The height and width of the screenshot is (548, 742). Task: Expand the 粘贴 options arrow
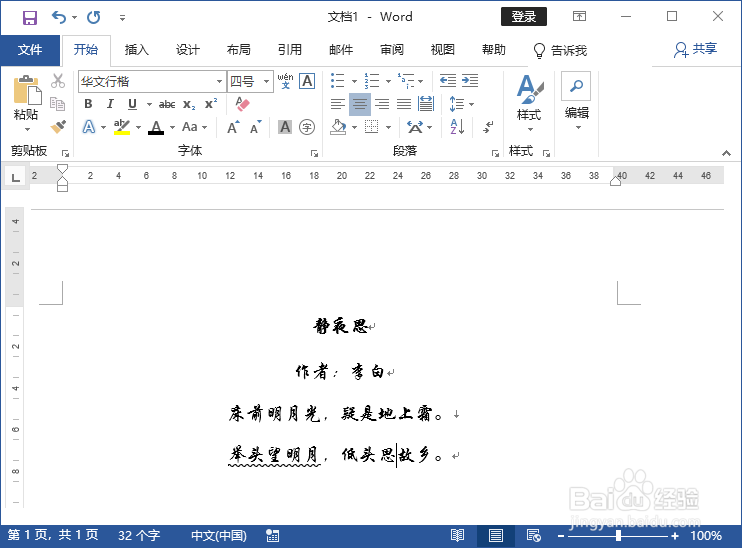pos(27,129)
